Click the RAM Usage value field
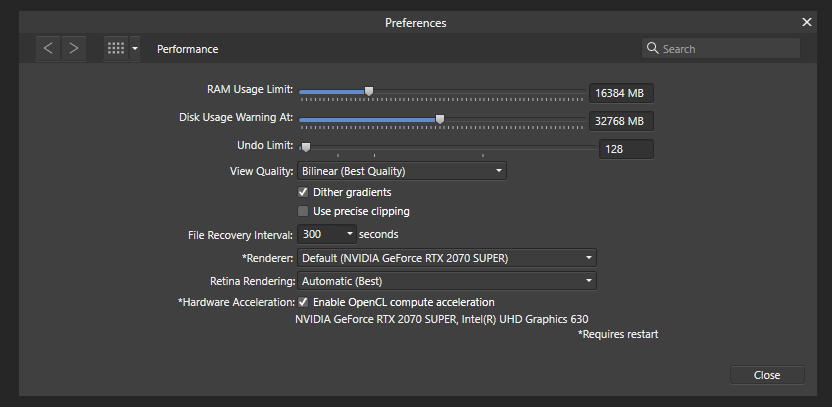The width and height of the screenshot is (832, 407). click(x=621, y=94)
